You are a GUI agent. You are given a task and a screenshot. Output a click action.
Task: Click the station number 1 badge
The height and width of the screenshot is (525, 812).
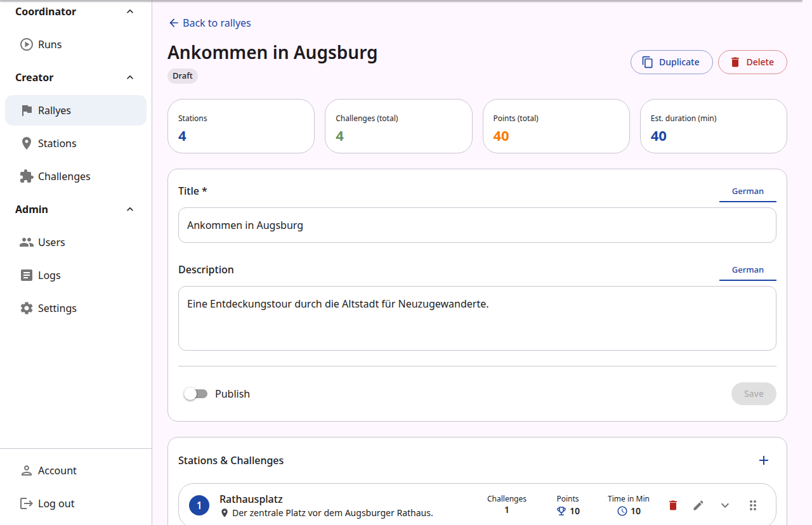pyautogui.click(x=199, y=505)
